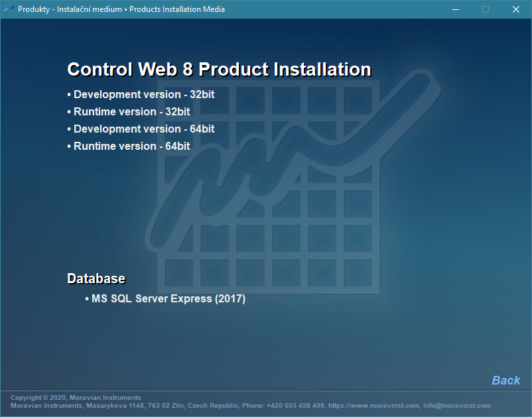The width and height of the screenshot is (532, 417).
Task: Click the application icon in title bar
Action: (x=9, y=9)
